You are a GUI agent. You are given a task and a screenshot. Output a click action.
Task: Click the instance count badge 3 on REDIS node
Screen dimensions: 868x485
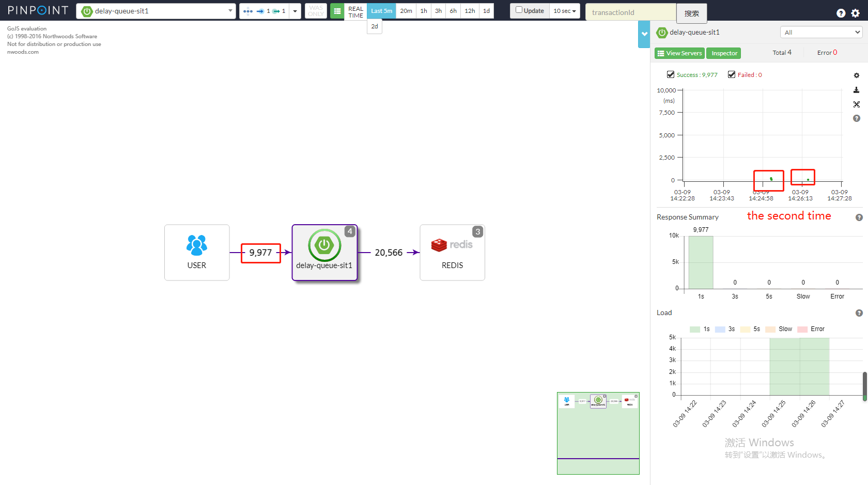point(478,232)
